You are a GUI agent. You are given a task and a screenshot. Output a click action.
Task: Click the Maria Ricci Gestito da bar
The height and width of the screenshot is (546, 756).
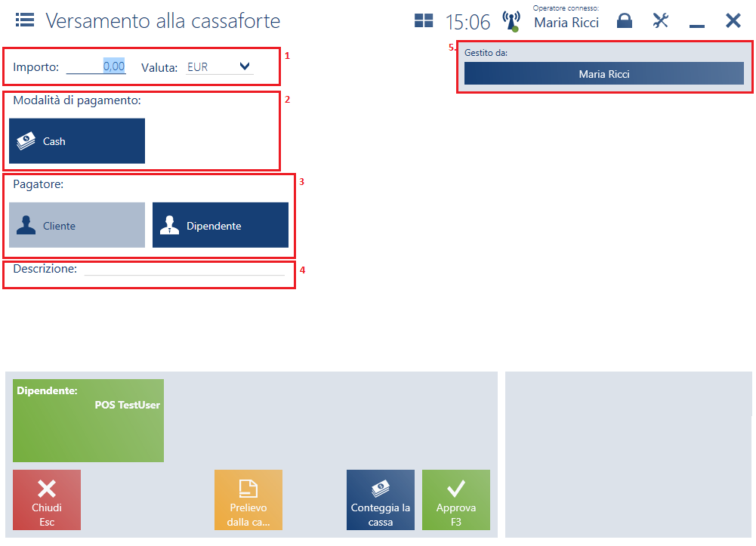tap(603, 74)
